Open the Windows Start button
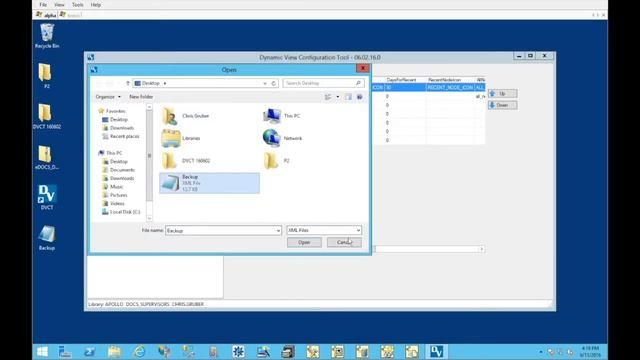The height and width of the screenshot is (360, 640). click(42, 351)
